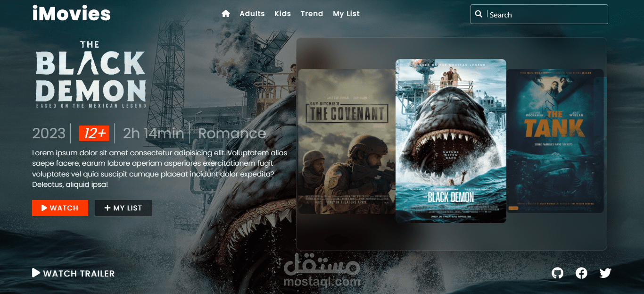This screenshot has width=644, height=294.
Task: Go to home via house icon
Action: pos(225,14)
